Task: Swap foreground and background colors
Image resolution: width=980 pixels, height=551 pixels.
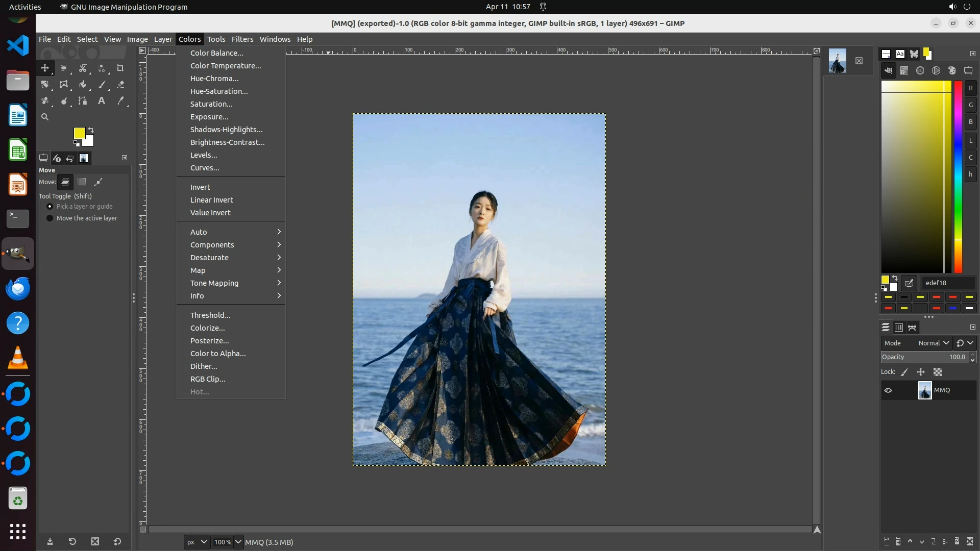Action: click(x=91, y=130)
